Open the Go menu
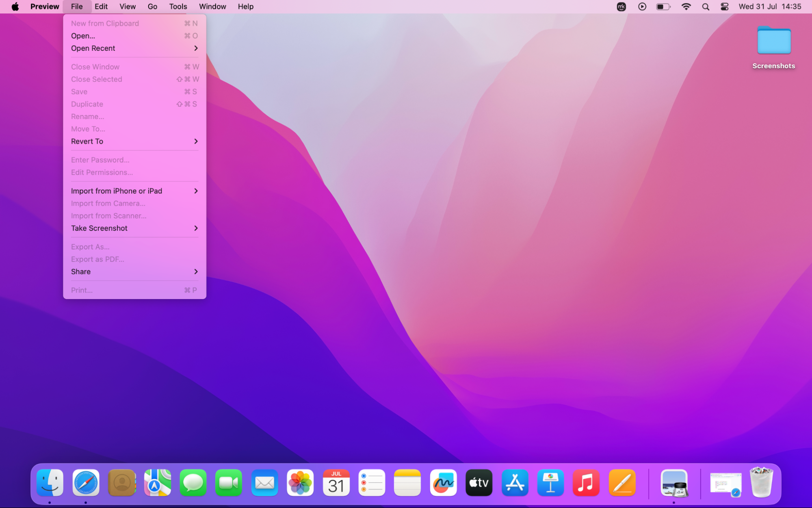Image resolution: width=812 pixels, height=508 pixels. coord(152,7)
